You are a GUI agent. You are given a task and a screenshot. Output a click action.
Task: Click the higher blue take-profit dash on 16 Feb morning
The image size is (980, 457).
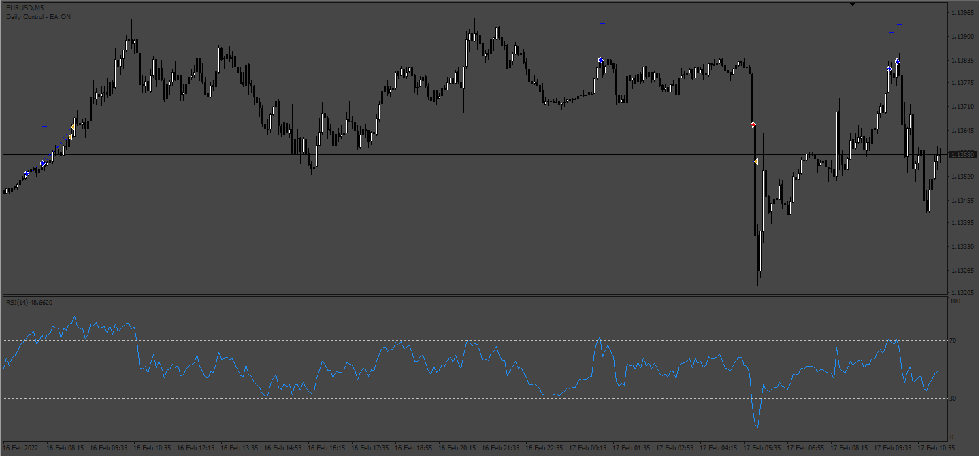pos(44,126)
